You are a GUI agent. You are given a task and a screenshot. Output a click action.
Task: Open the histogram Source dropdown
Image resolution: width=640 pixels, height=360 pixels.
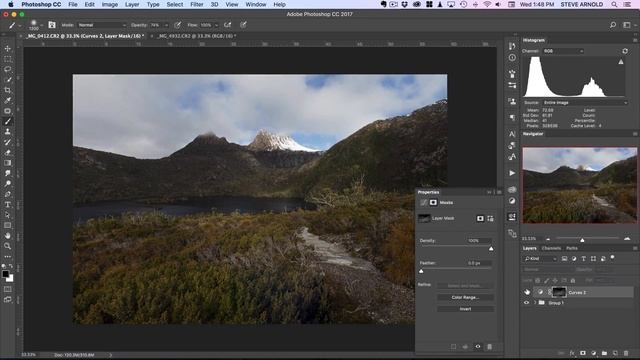click(585, 103)
